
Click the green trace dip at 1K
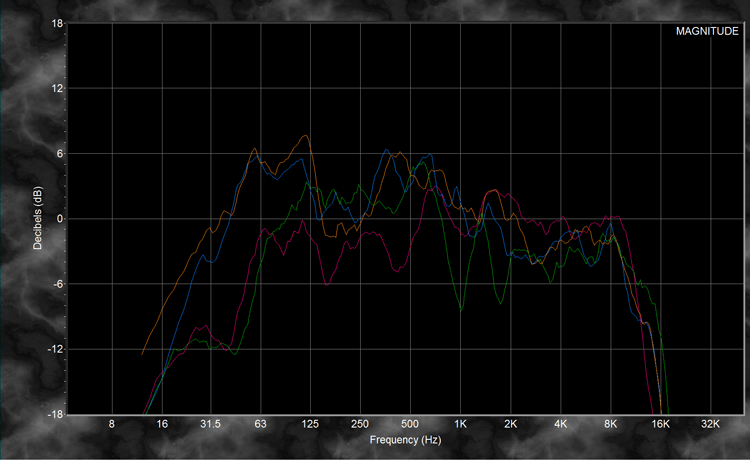click(461, 311)
